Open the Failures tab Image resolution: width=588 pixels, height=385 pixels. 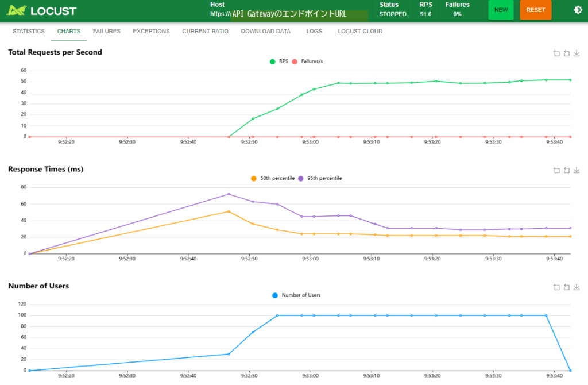tap(106, 31)
